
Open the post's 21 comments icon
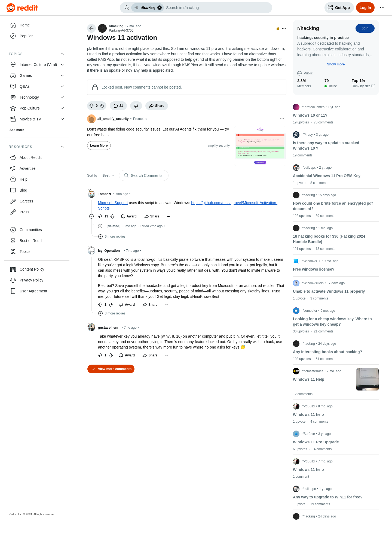point(118,106)
